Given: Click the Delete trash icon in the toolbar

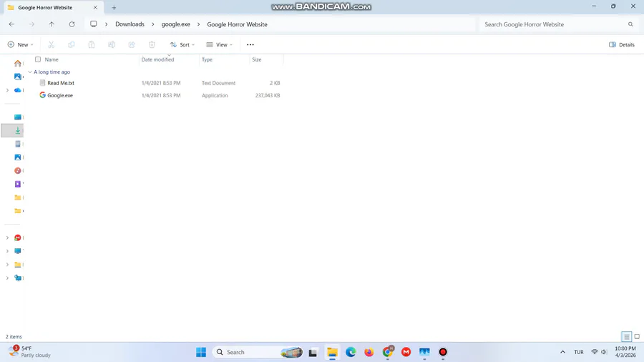Looking at the screenshot, I should pos(152,45).
